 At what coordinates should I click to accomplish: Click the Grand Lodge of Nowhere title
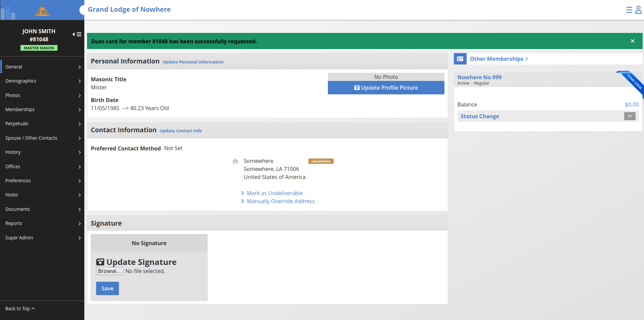pyautogui.click(x=129, y=9)
